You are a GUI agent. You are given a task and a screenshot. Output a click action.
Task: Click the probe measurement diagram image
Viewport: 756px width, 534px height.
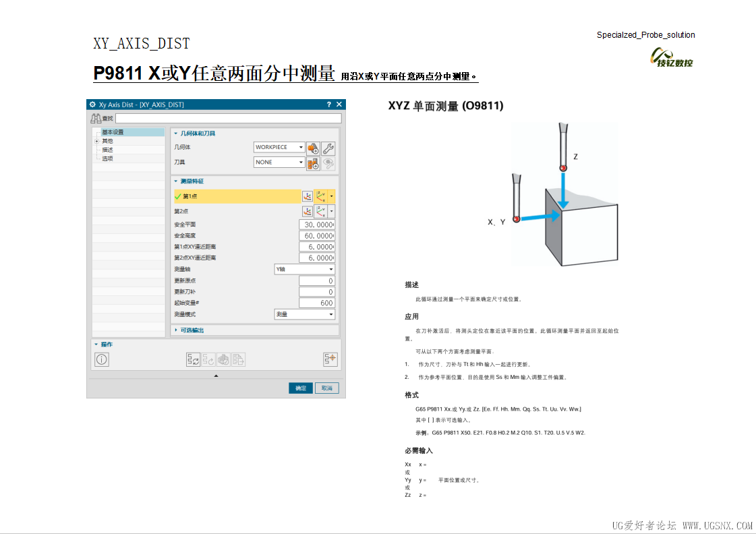point(564,195)
